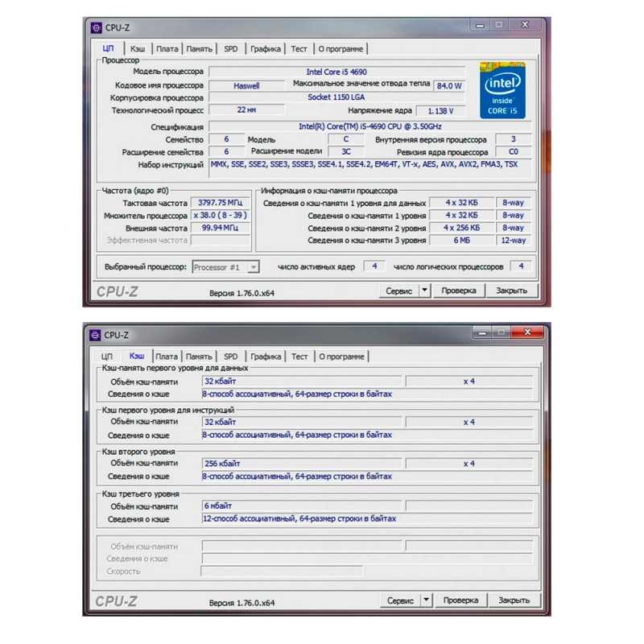Image resolution: width=644 pixels, height=644 pixels.
Task: Click the Закрыть button in the top window
Action: click(511, 291)
